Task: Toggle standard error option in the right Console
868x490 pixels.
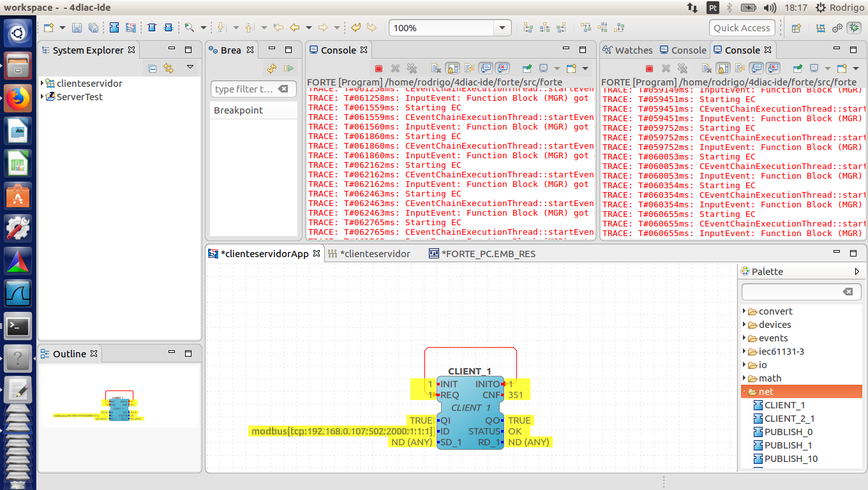Action: pos(773,68)
